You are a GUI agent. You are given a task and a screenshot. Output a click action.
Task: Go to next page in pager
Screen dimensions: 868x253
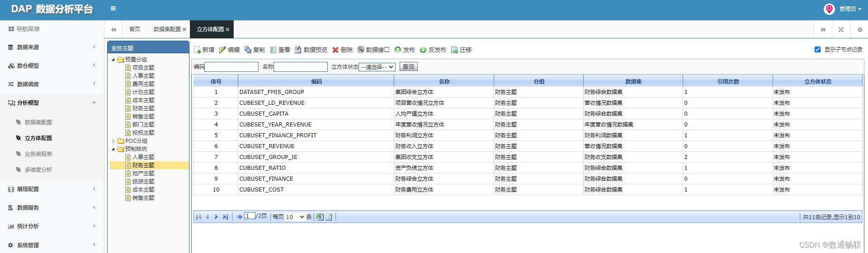click(217, 217)
